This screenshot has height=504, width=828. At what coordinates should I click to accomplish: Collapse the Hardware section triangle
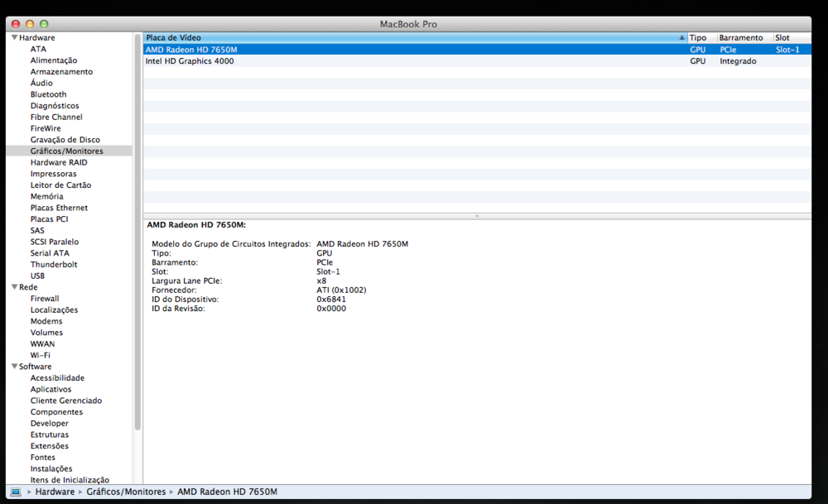pyautogui.click(x=14, y=38)
